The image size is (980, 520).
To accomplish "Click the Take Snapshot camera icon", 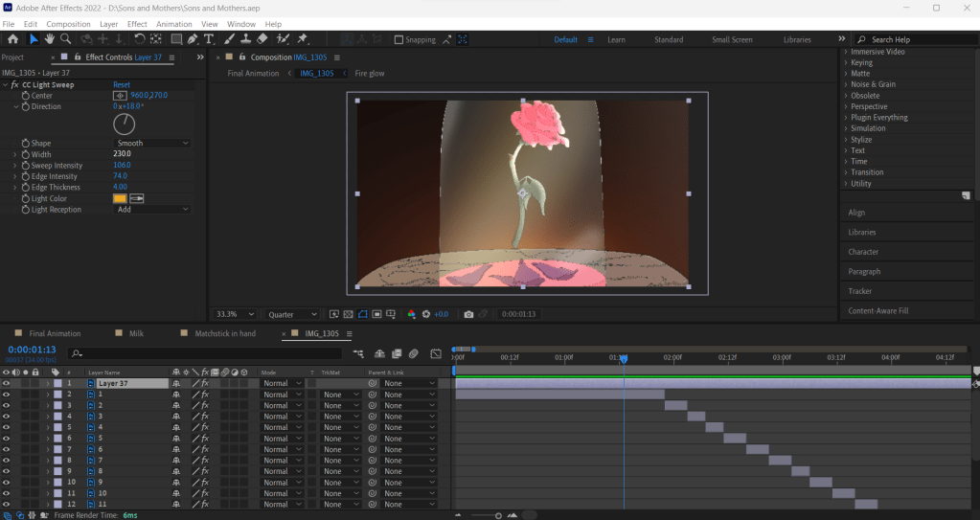I will click(468, 314).
